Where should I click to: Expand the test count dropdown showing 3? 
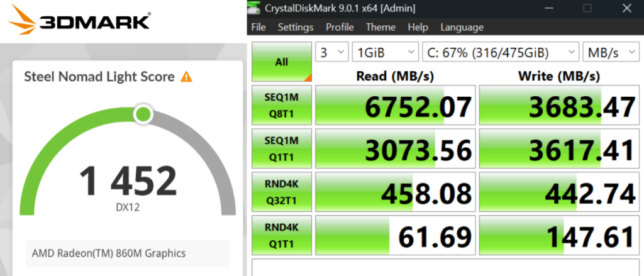(x=331, y=52)
